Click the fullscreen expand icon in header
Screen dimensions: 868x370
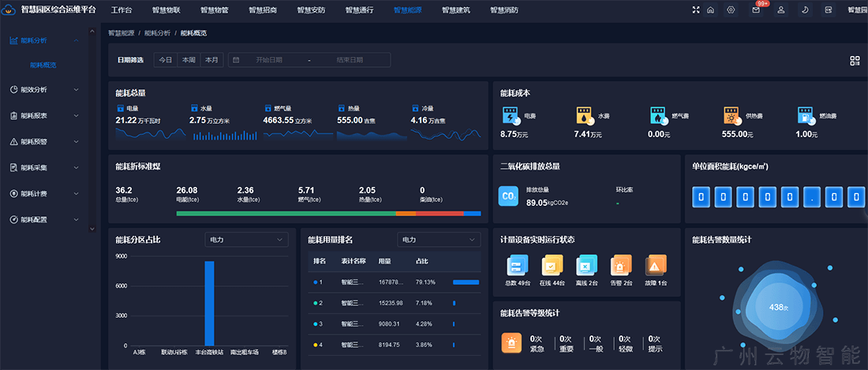point(695,10)
